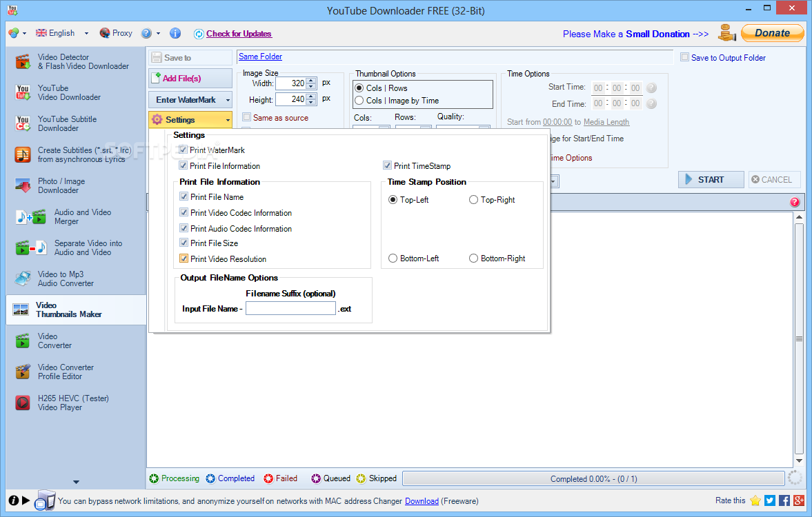
Task: Open YouTube Subtitle Downloader module
Action: click(x=75, y=123)
